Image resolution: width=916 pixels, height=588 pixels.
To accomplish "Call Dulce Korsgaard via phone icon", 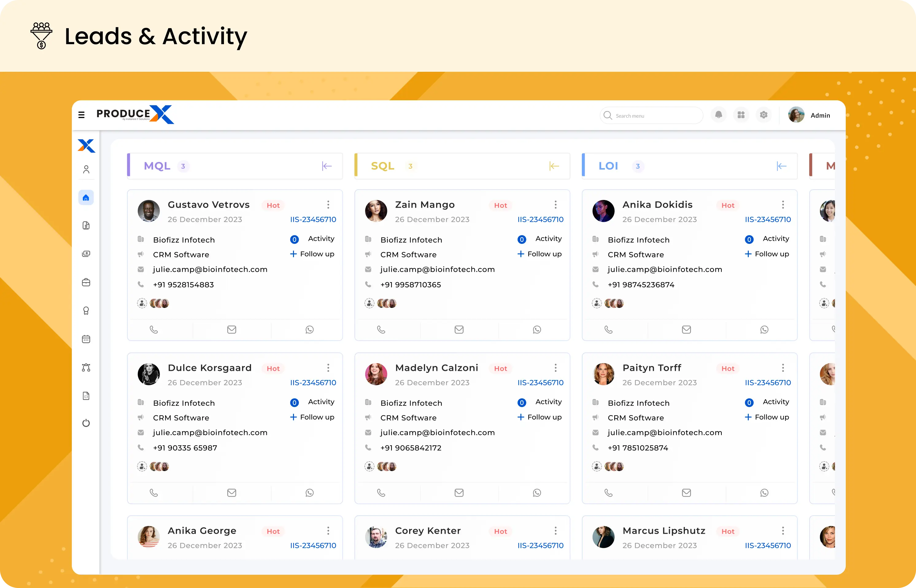I will pyautogui.click(x=153, y=493).
